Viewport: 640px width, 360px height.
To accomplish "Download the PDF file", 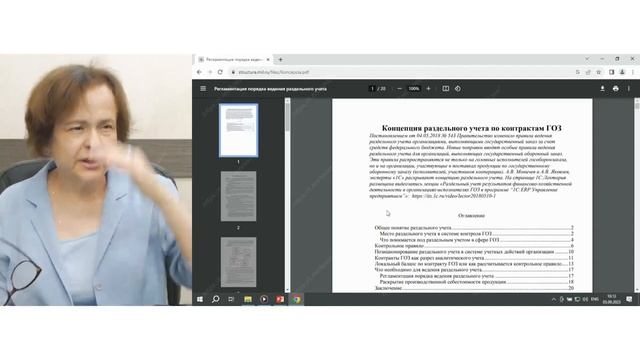I will tap(602, 89).
